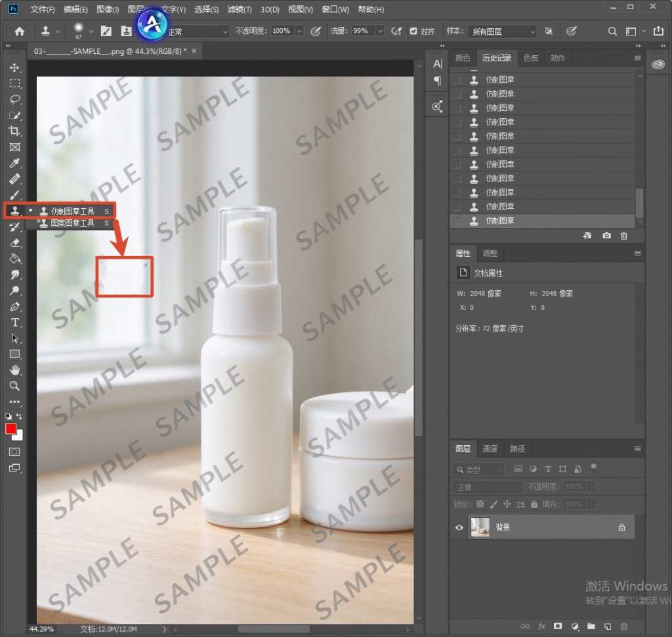Toggle the 对齐 aligned checkbox
Screen dimensions: 672x637
point(413,32)
